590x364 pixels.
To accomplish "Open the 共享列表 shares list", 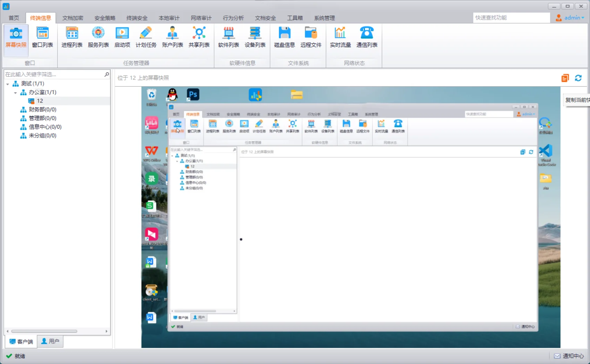I will pyautogui.click(x=199, y=37).
